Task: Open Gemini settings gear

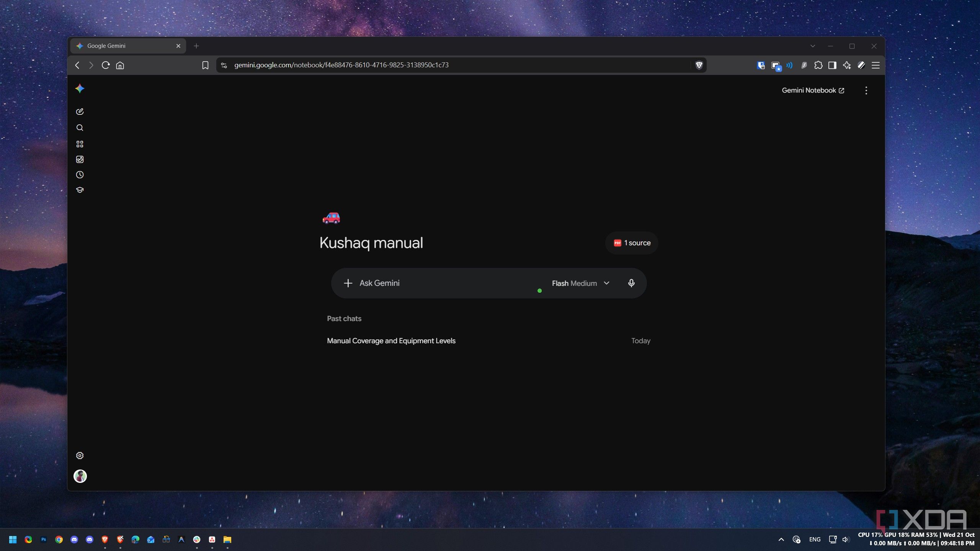Action: point(80,456)
